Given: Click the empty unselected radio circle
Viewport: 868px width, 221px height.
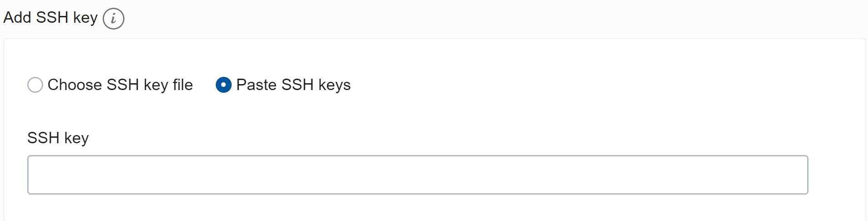Looking at the screenshot, I should [35, 85].
